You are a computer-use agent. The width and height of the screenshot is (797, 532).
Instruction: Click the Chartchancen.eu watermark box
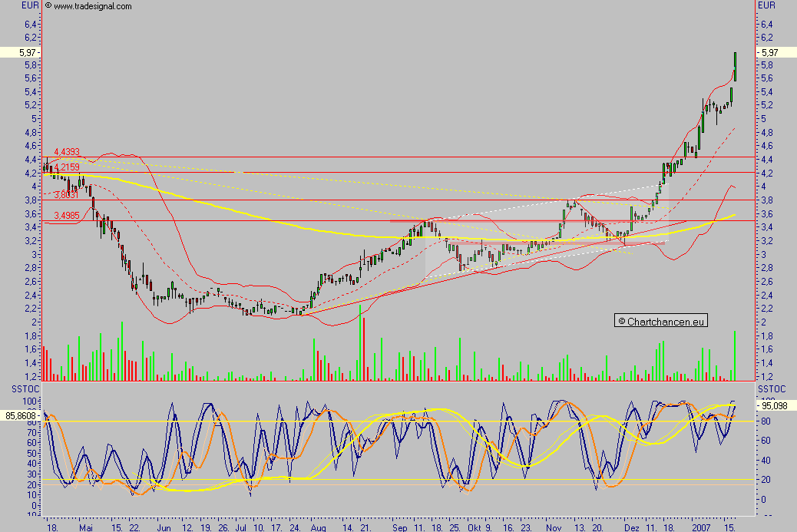click(x=661, y=321)
